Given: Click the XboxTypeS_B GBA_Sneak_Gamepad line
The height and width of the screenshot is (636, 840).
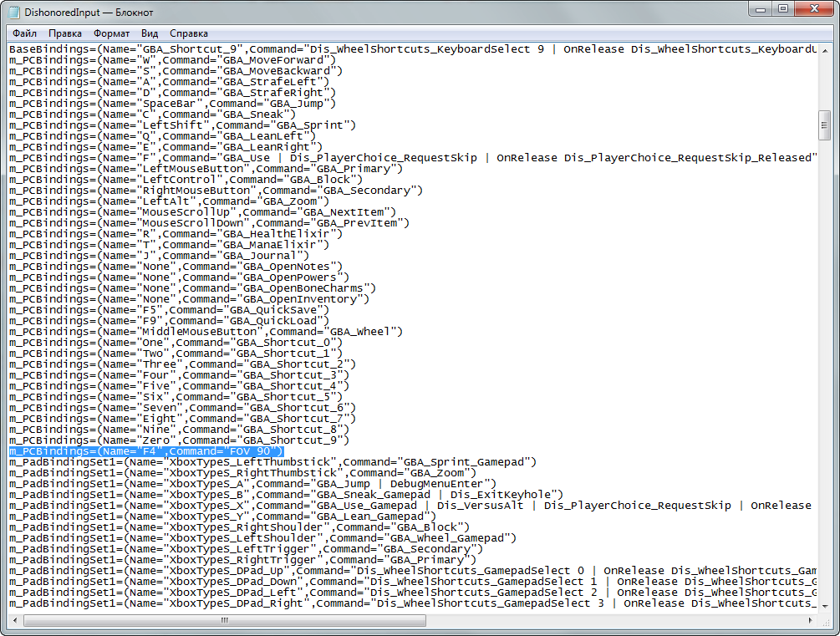Looking at the screenshot, I should [286, 494].
